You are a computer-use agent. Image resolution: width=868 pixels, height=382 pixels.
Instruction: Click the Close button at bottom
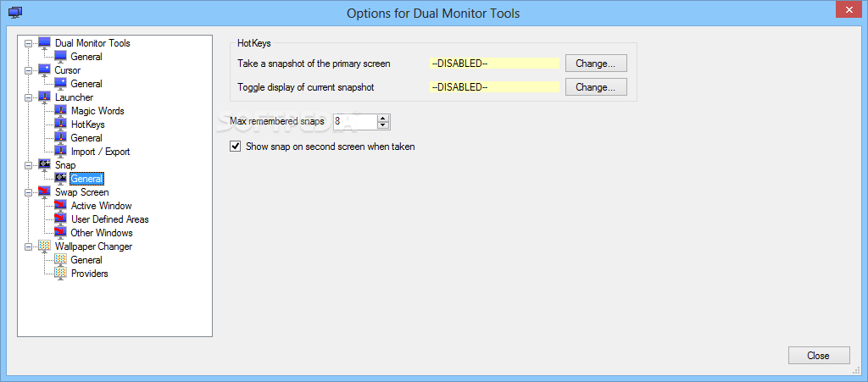coord(818,356)
